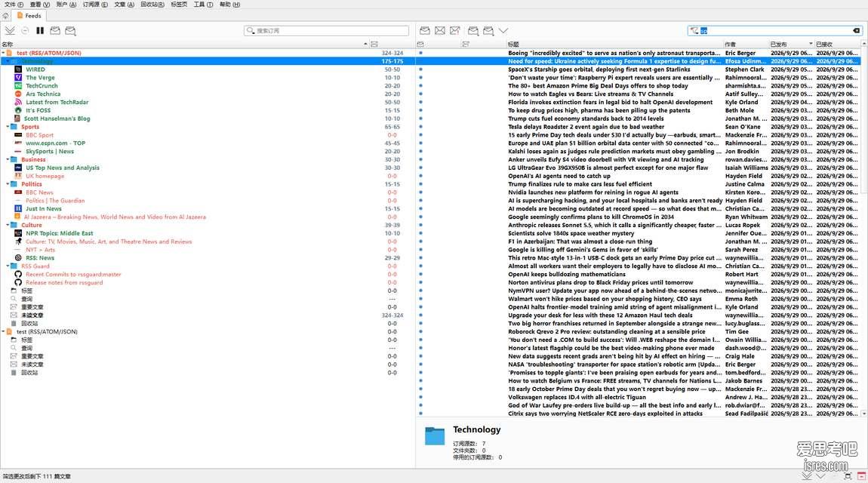This screenshot has width=868, height=483.
Task: Click the first envelope-with-magnifier icon in article toolbar
Action: point(473,30)
